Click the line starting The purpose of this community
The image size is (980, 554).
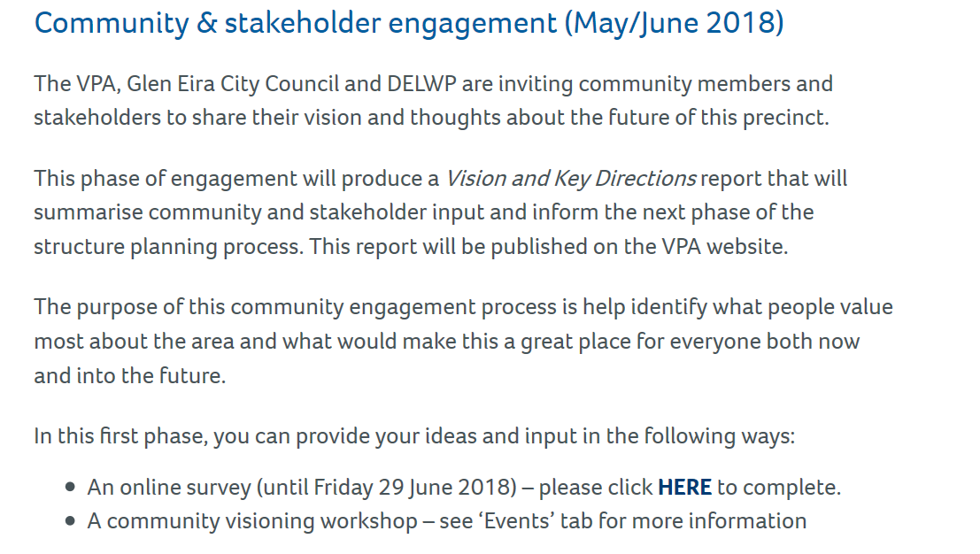[x=463, y=307]
